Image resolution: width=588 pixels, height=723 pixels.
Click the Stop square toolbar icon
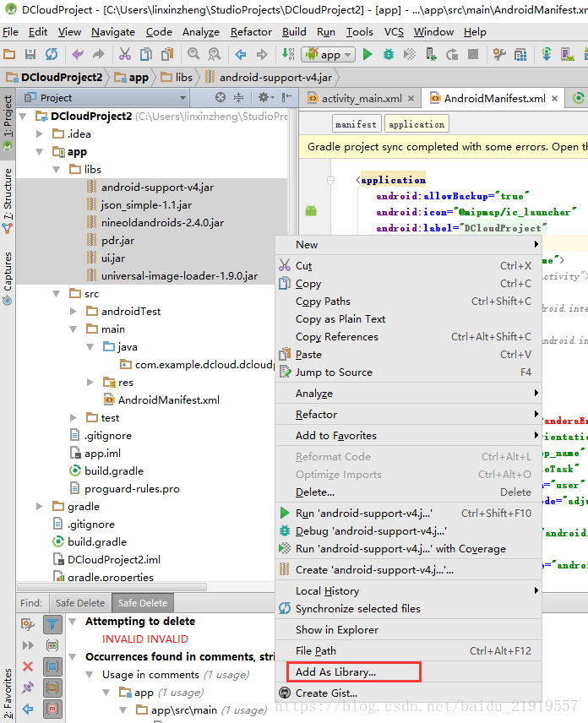coord(473,54)
